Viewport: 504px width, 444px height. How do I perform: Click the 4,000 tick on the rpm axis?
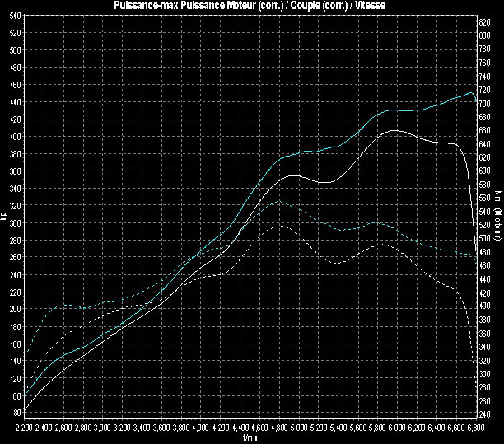(x=200, y=429)
